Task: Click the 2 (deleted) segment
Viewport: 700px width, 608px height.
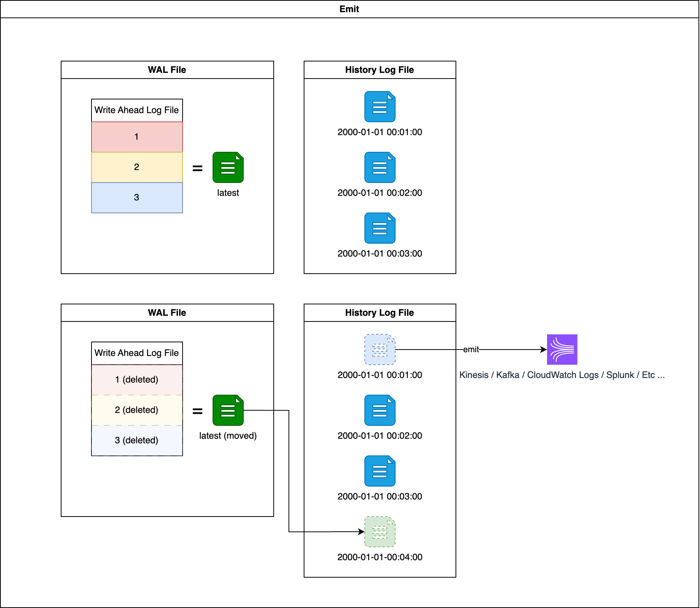Action: 137,410
